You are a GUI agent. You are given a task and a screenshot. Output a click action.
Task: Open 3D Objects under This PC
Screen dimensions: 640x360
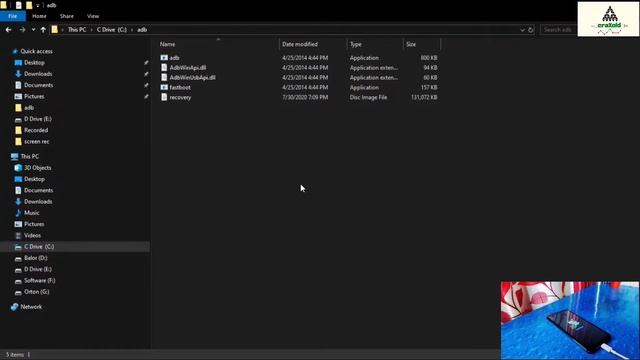click(38, 168)
